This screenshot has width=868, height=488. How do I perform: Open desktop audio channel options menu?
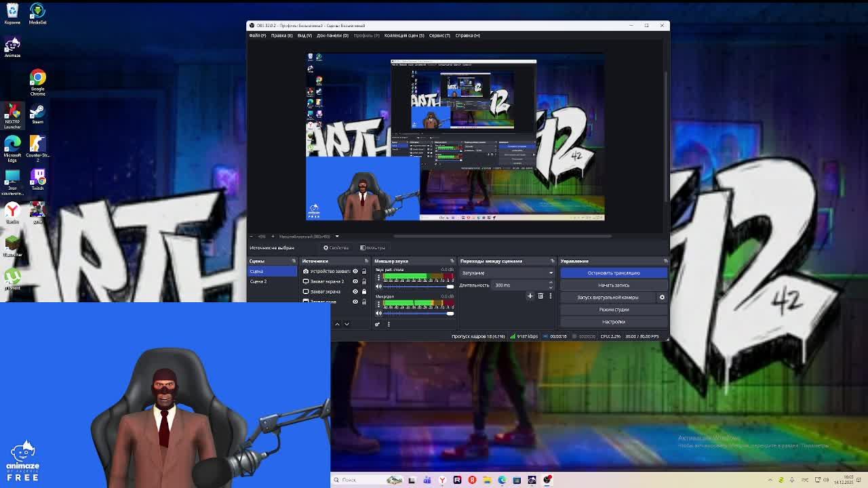378,278
